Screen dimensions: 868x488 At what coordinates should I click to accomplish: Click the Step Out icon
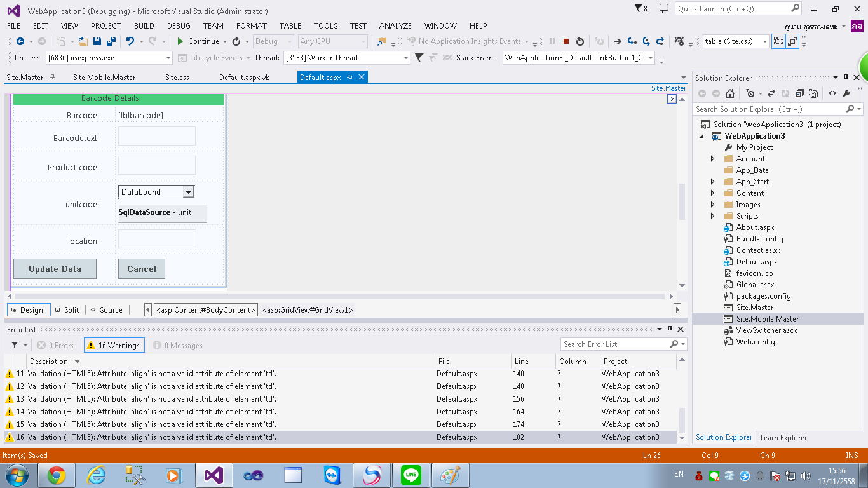tap(660, 41)
